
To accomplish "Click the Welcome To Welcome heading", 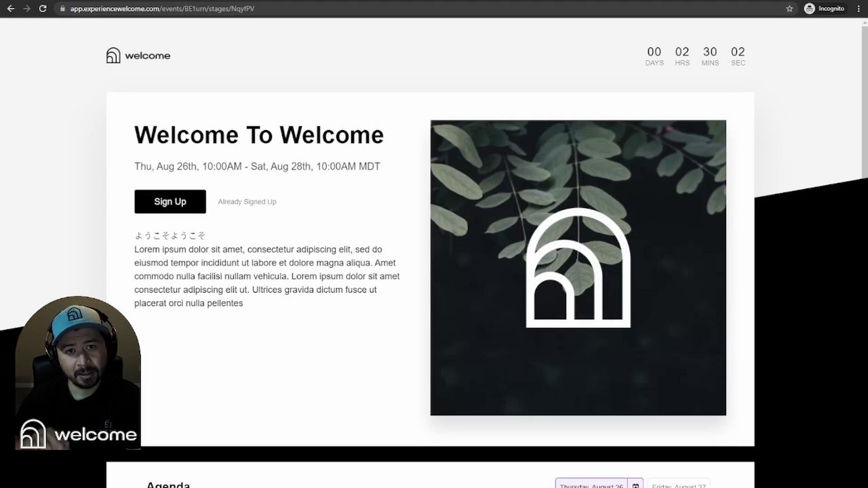I will point(259,135).
